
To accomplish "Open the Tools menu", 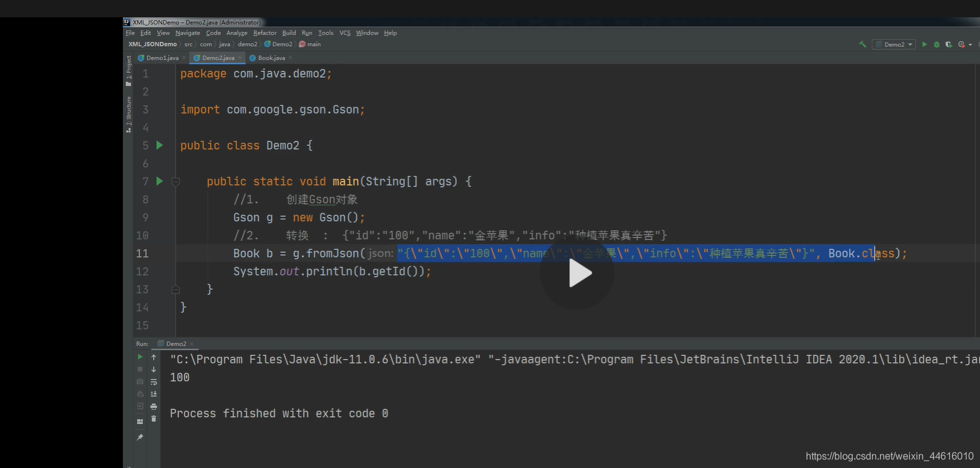I will tap(325, 33).
